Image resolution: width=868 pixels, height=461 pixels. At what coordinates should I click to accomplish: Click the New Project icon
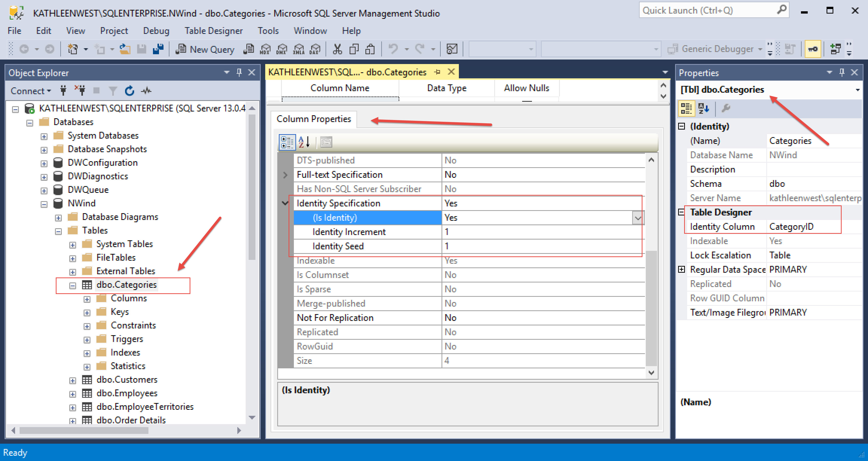73,49
